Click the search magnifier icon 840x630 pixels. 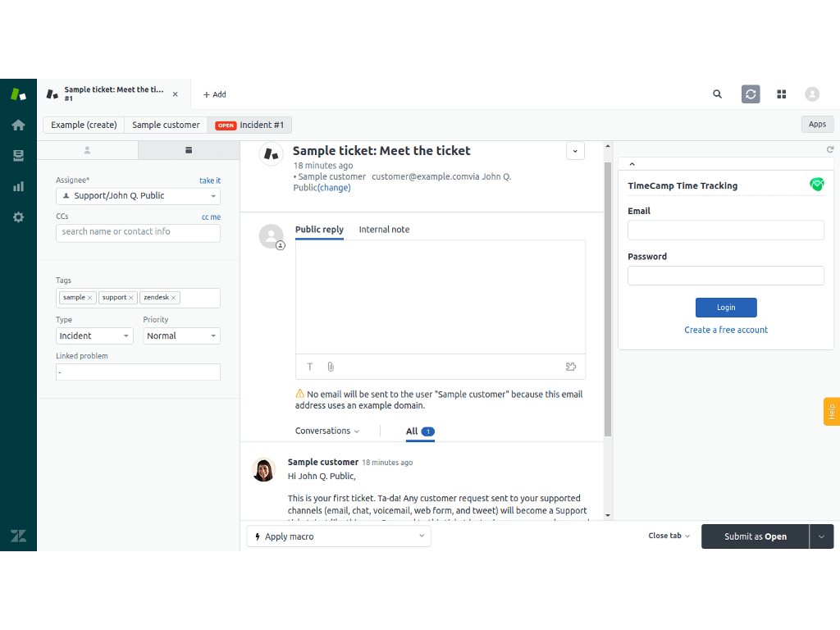coord(717,94)
